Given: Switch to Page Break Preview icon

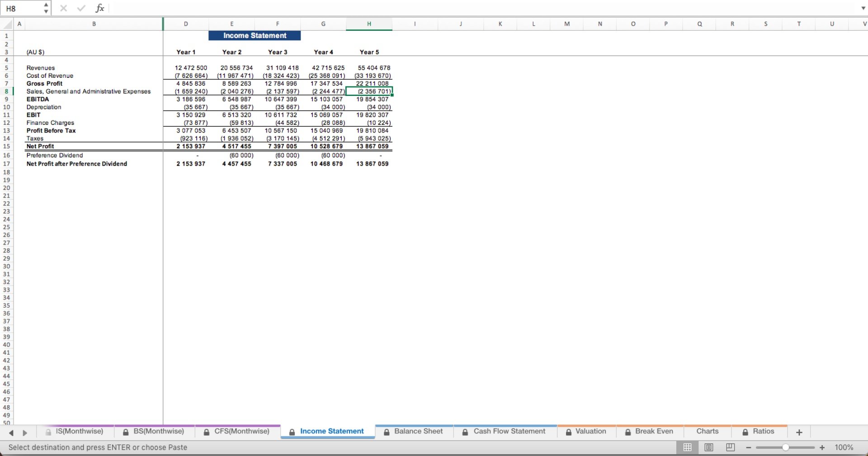Looking at the screenshot, I should tap(730, 447).
